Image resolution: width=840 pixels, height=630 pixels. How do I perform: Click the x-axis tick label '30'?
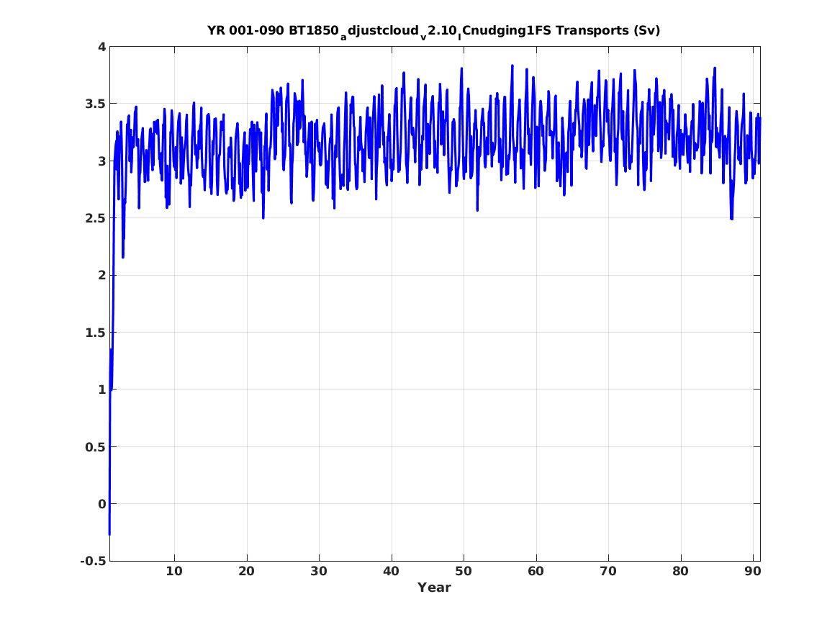[x=319, y=572]
